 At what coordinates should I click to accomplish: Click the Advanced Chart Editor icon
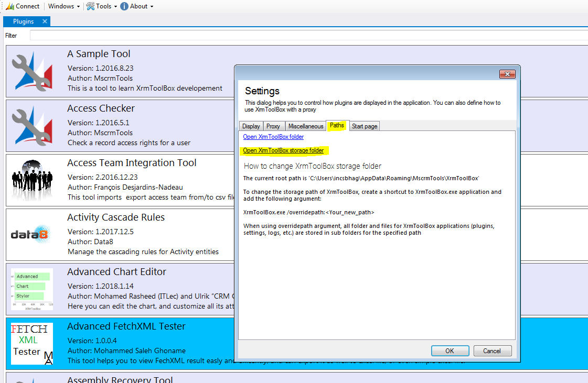pyautogui.click(x=32, y=289)
